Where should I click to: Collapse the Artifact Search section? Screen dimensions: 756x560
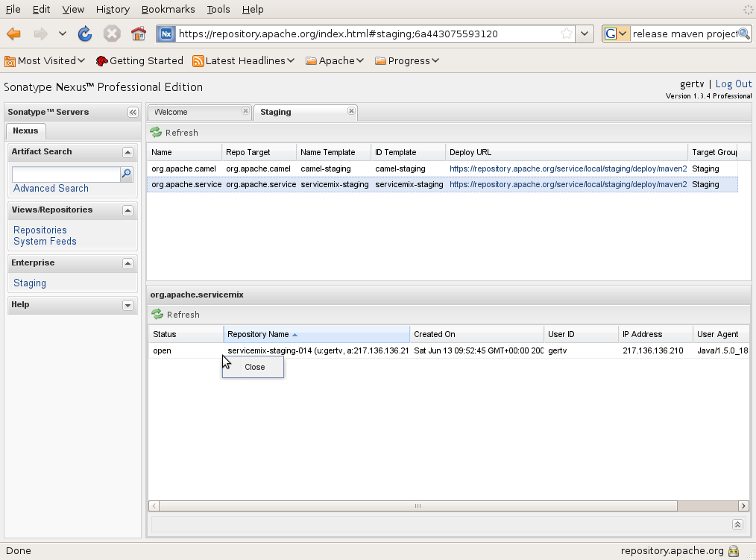(127, 152)
